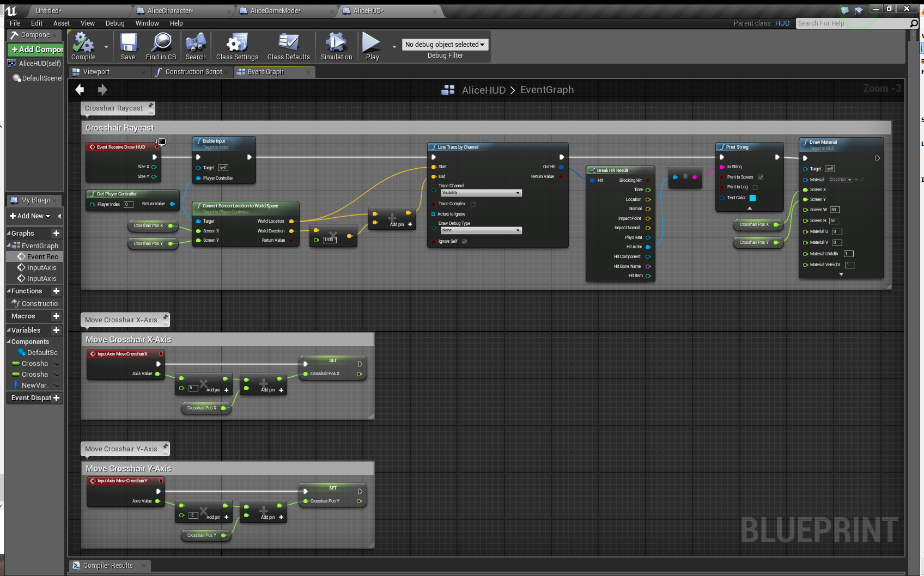
Task: Add a new variable with plus icon
Action: tap(56, 330)
